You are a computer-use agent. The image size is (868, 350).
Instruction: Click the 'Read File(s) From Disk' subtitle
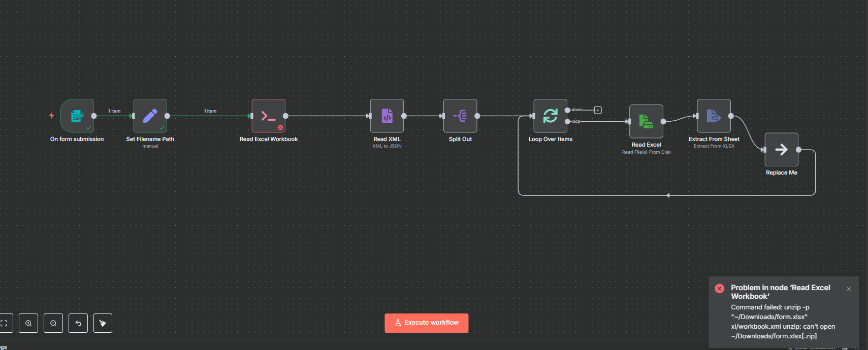coord(646,152)
